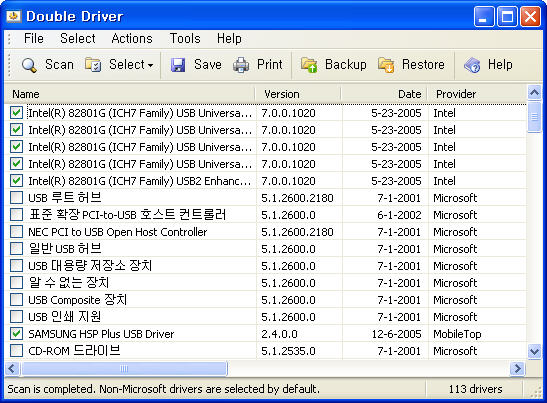Maximize the Double Driver window
This screenshot has height=403, width=547.
coord(507,16)
